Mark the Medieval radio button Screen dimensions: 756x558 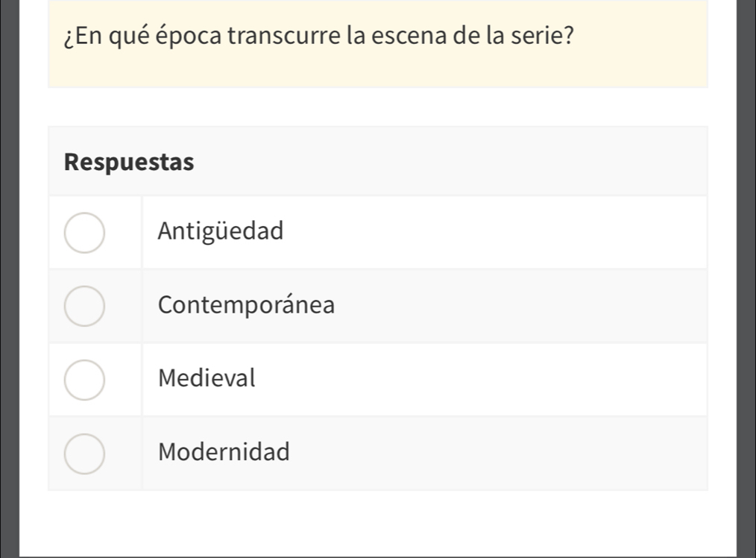84,379
